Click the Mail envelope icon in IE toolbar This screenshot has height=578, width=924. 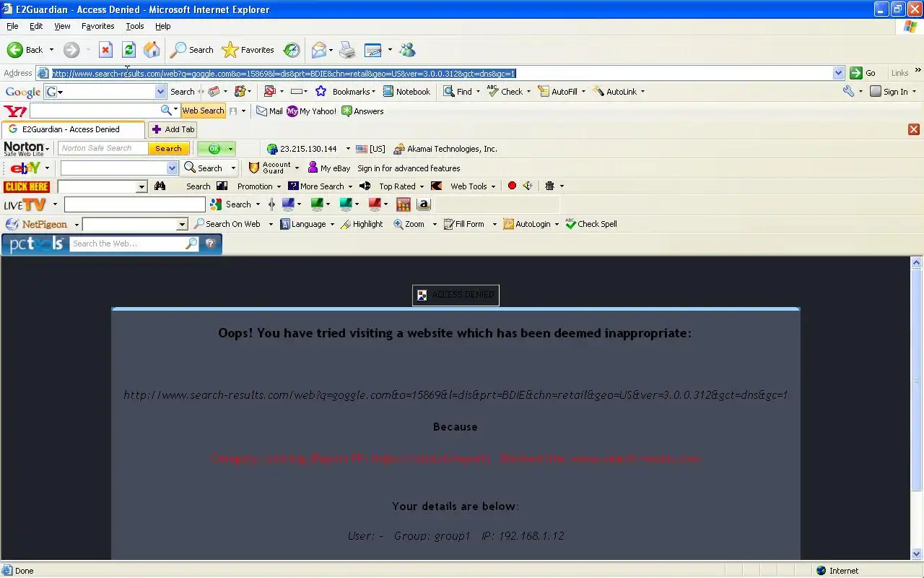(x=318, y=50)
